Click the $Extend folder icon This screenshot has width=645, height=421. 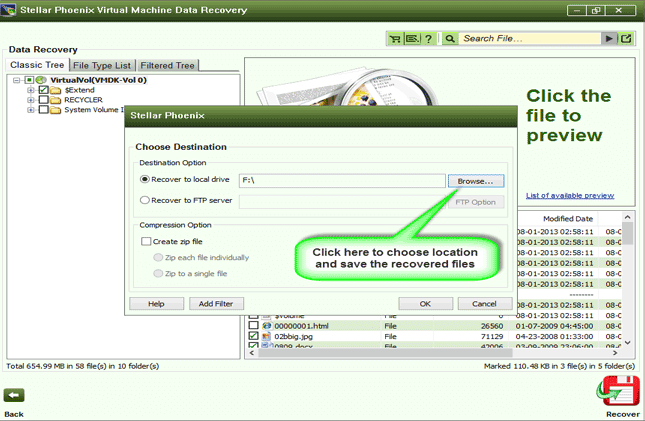click(x=56, y=90)
